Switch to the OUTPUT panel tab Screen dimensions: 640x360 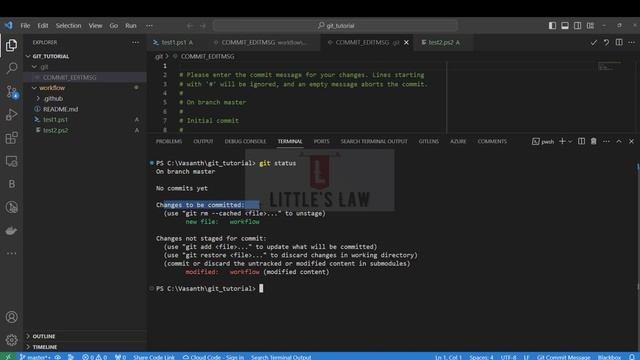tap(203, 141)
